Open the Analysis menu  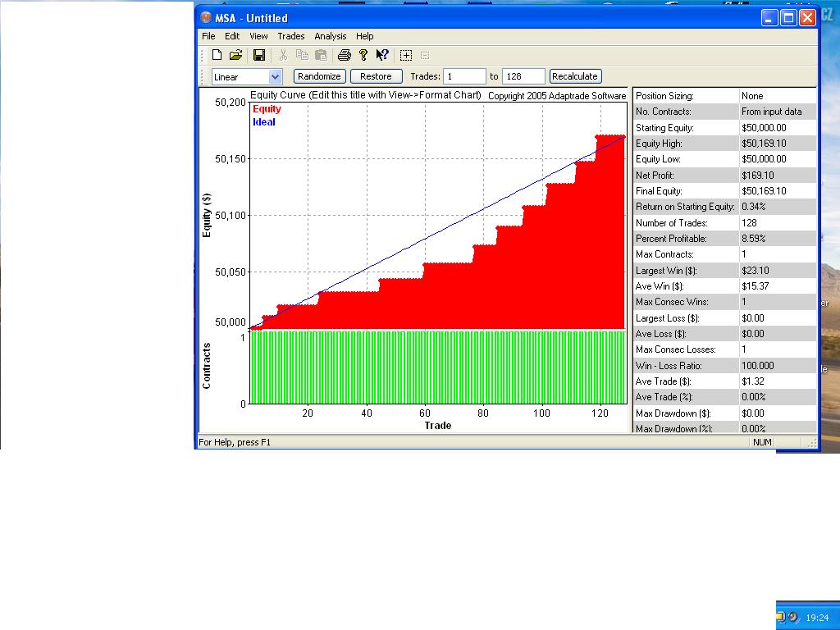[330, 36]
